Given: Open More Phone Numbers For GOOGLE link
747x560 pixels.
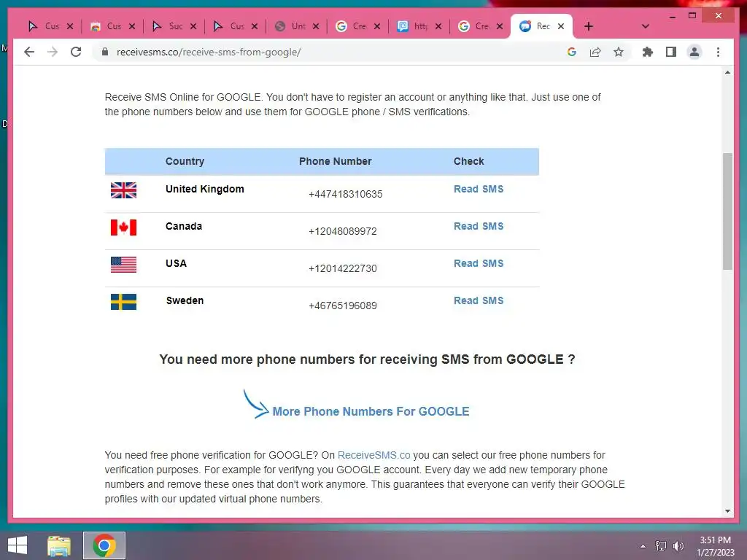Looking at the screenshot, I should (371, 411).
